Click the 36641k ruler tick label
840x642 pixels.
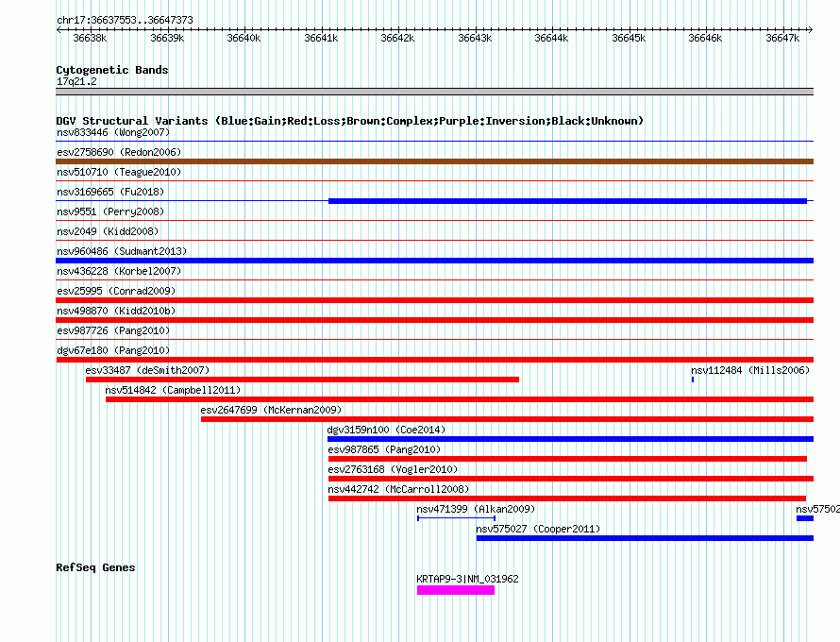[321, 38]
